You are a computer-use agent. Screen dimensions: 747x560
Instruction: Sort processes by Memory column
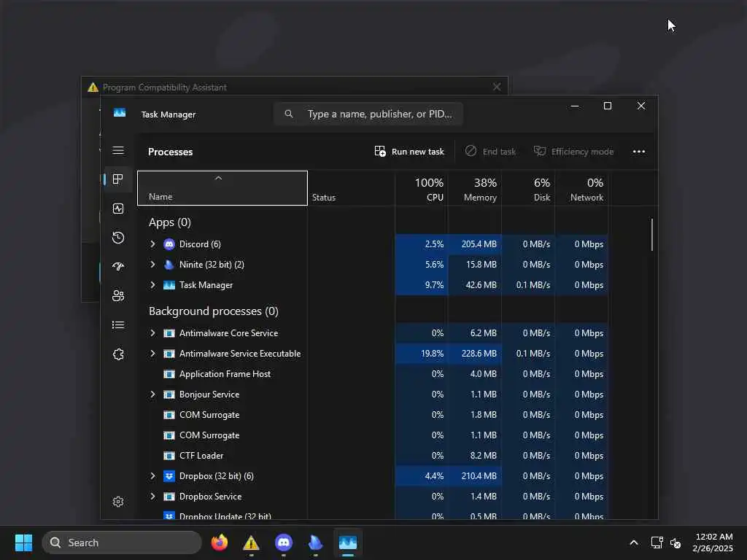pos(474,188)
